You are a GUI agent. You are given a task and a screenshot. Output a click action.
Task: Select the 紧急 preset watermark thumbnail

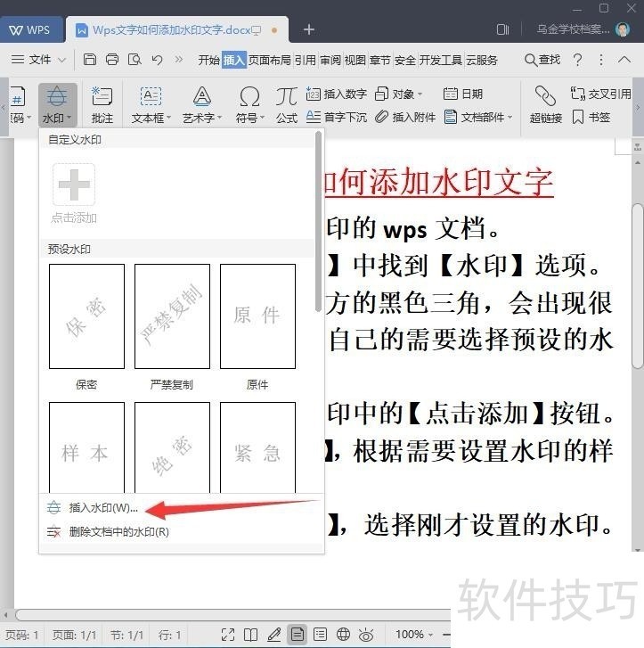pyautogui.click(x=257, y=447)
